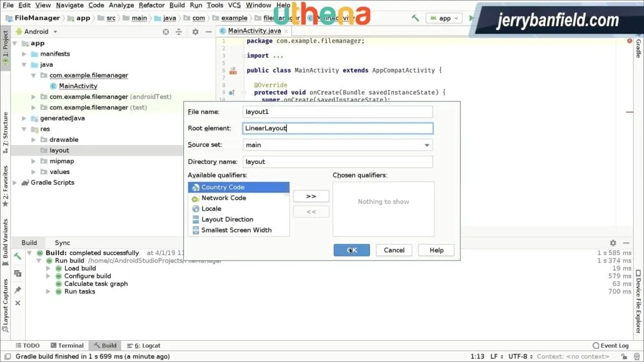Expand the manifests folder
This screenshot has width=644, height=362.
pos(24,54)
